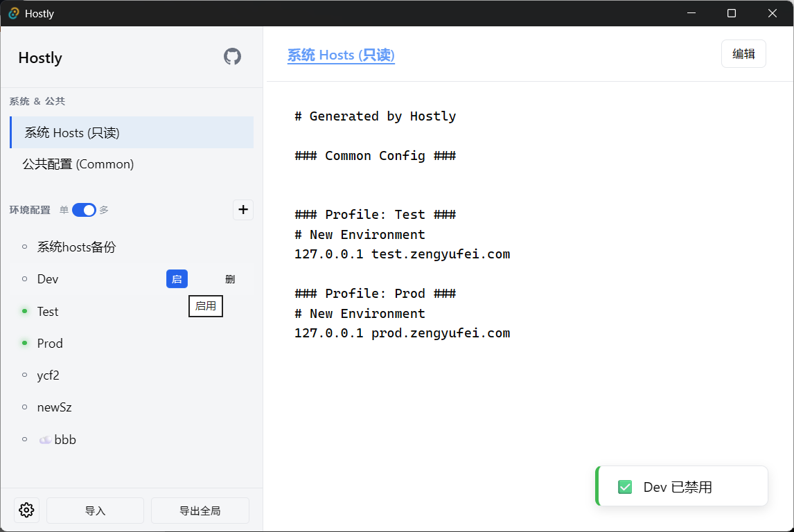Open the GitHub repository icon

pyautogui.click(x=232, y=57)
